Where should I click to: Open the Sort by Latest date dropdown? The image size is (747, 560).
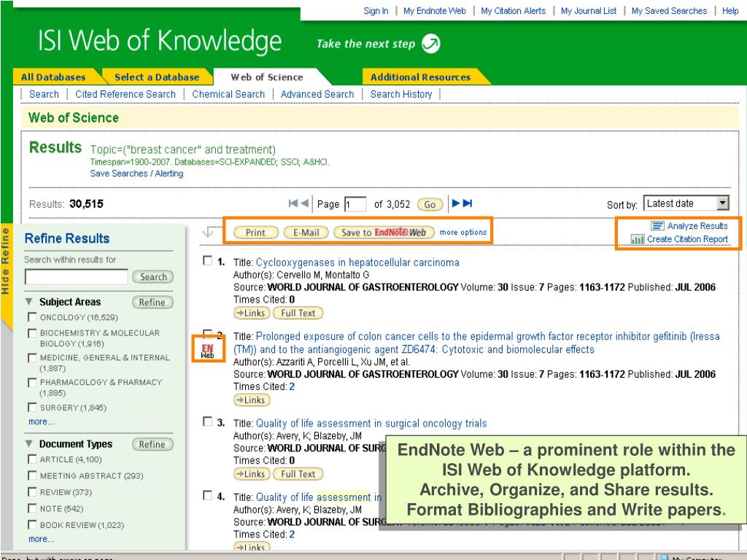(723, 204)
